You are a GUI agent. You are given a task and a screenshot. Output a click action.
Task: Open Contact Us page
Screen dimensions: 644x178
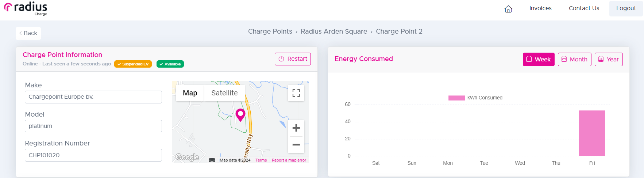click(584, 8)
